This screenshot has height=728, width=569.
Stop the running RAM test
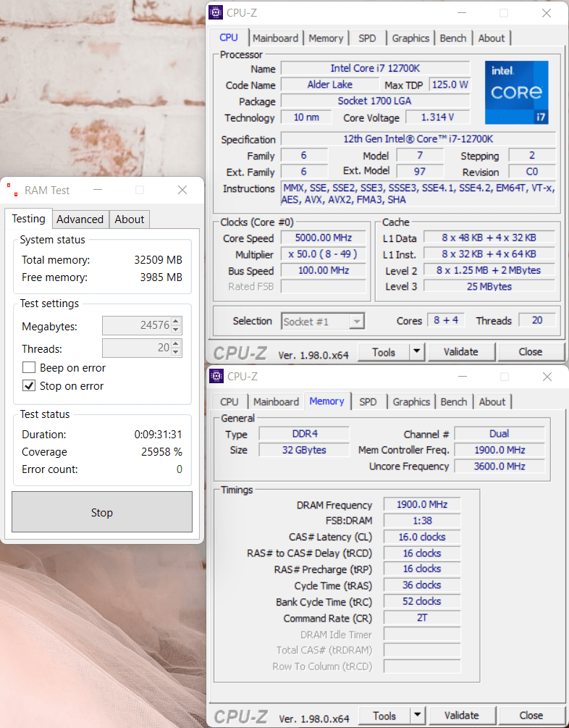point(101,512)
